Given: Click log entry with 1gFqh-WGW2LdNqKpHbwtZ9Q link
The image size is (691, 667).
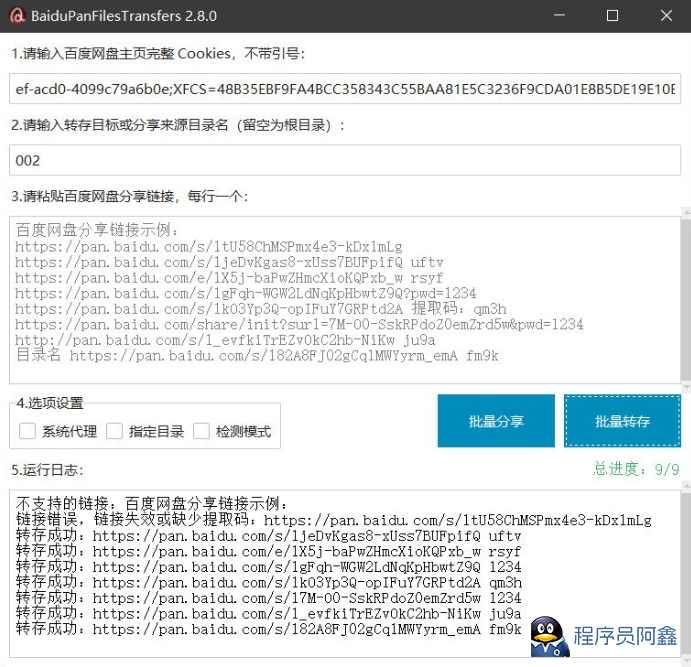Looking at the screenshot, I should pos(269,566).
